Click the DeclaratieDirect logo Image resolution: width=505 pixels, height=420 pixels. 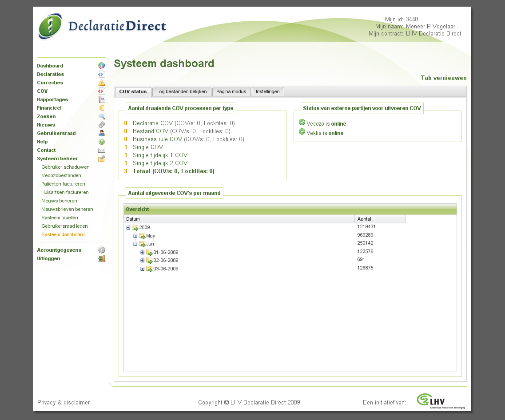pyautogui.click(x=103, y=26)
